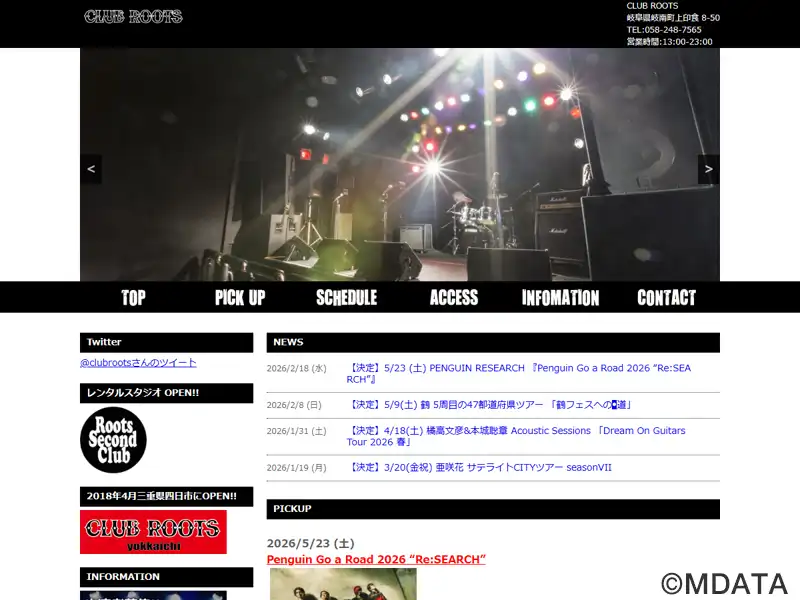Open INFOMATION navigation item
Viewport: 800px width, 600px height.
click(560, 297)
